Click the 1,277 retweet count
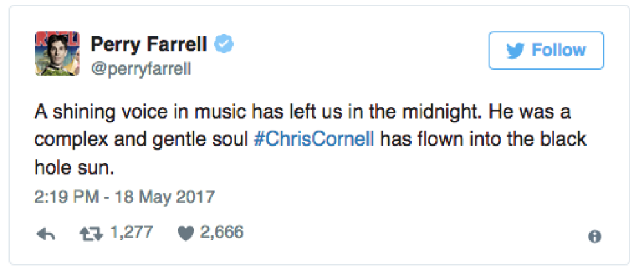 point(131,233)
